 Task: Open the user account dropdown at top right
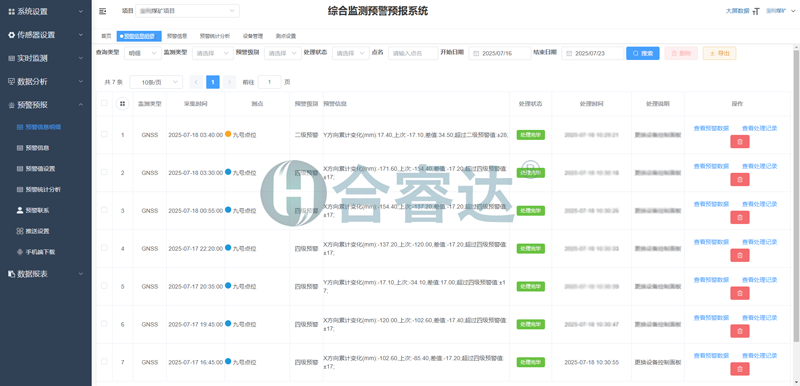780,11
